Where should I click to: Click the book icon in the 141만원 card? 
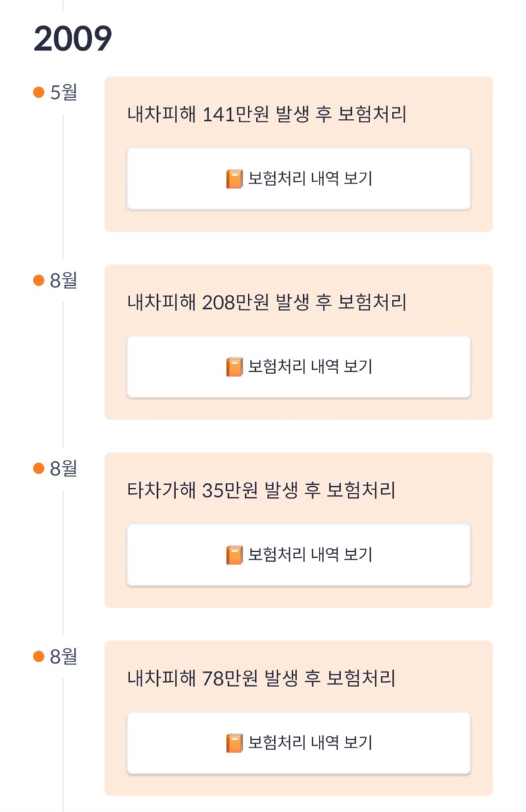pyautogui.click(x=234, y=179)
